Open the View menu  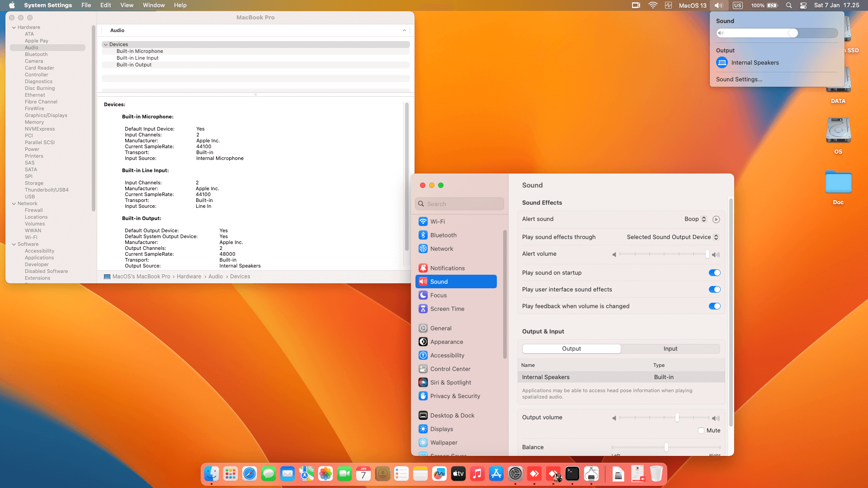click(x=127, y=5)
